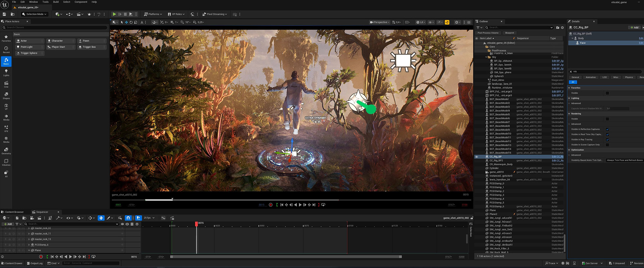The image size is (644, 268).
Task: Switch to the Content Browser tab
Action: (x=14, y=212)
